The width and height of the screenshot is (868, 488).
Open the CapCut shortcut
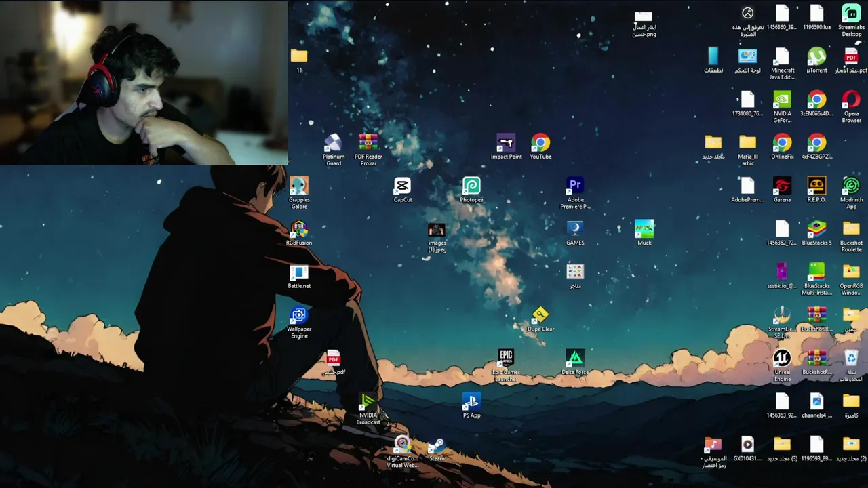[x=402, y=190]
